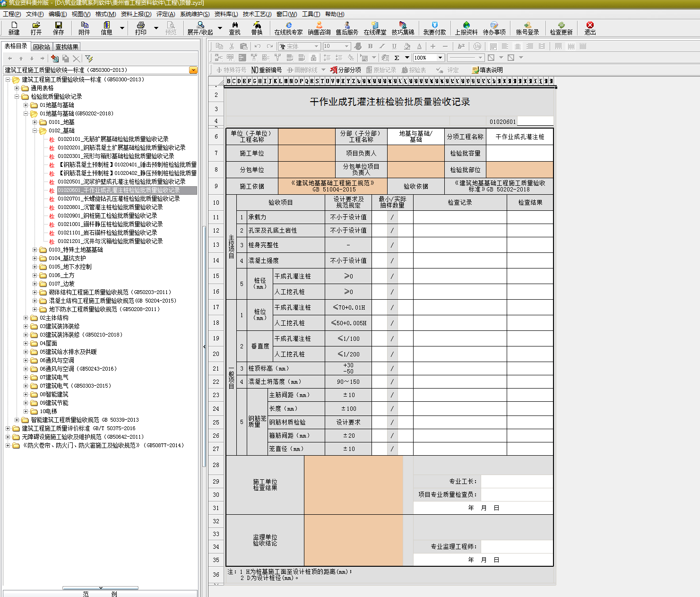Open the 帮助(H) menu
This screenshot has height=597, width=700.
pyautogui.click(x=335, y=14)
